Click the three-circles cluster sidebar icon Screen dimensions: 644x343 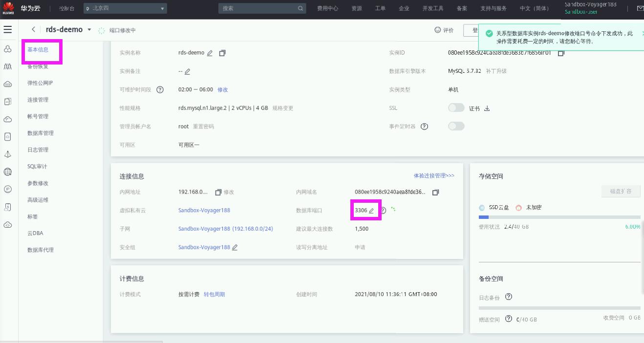coord(7,49)
